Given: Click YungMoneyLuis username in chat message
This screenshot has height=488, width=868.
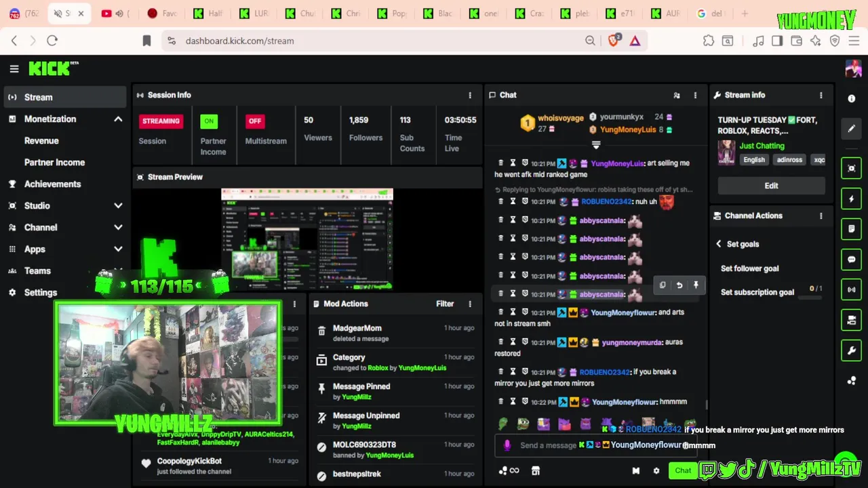Looking at the screenshot, I should [x=617, y=163].
